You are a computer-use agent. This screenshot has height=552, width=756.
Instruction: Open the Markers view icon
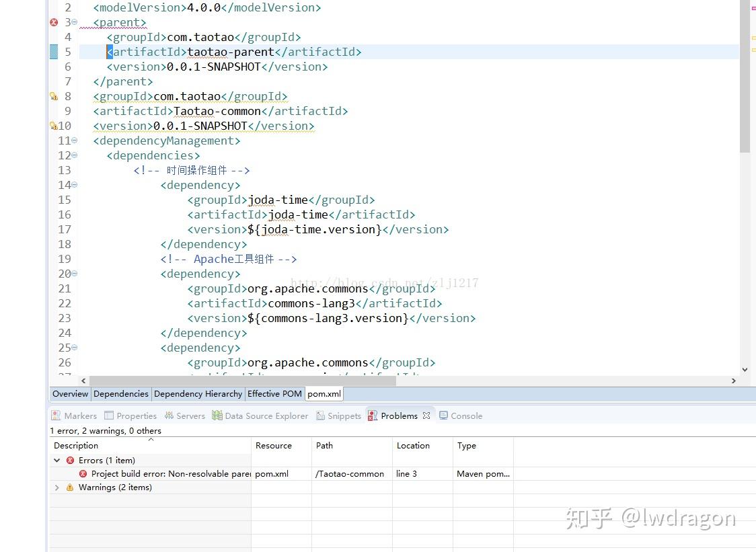55,416
